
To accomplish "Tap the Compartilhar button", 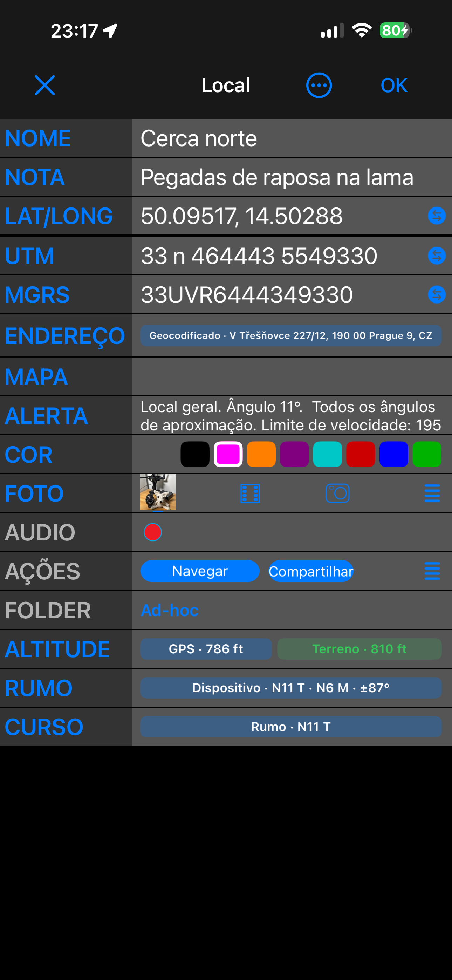I will pos(311,571).
